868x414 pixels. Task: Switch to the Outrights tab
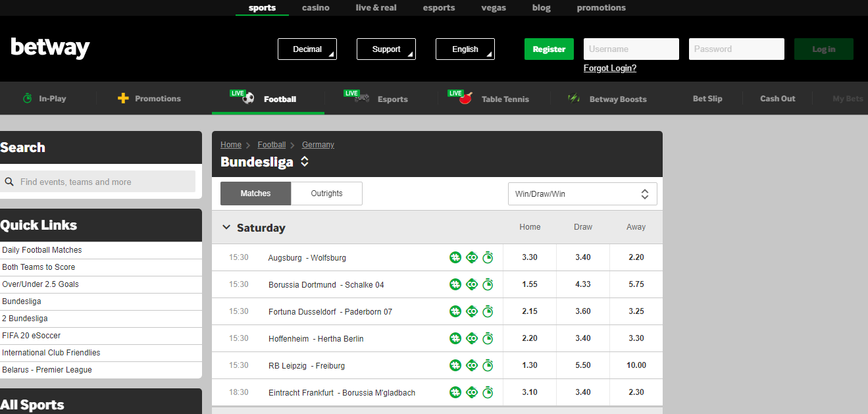[x=326, y=194]
